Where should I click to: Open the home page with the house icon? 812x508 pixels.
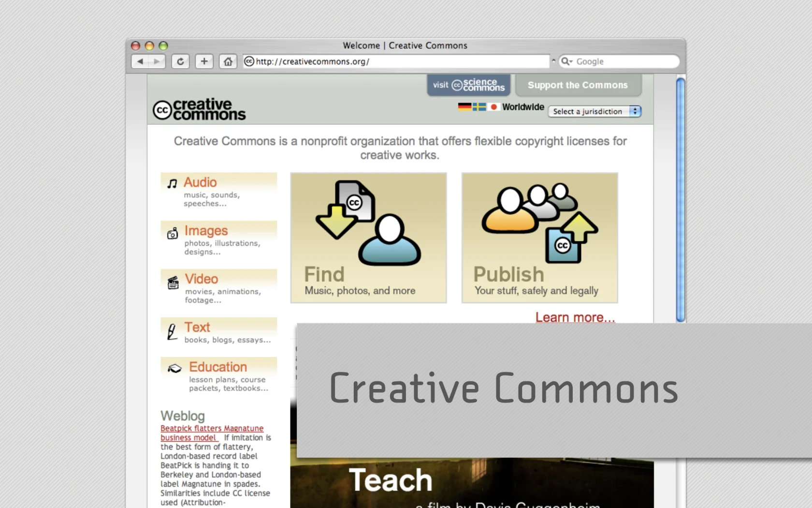pyautogui.click(x=228, y=61)
